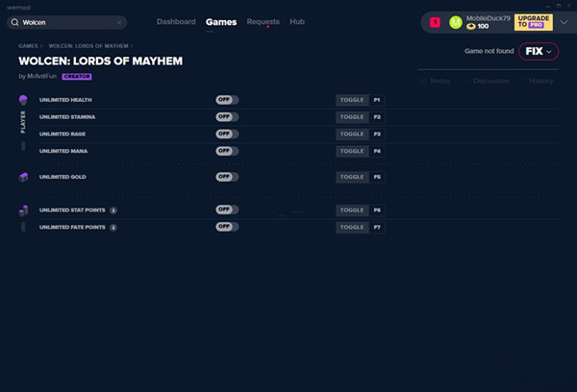Click the F5 key assignment box
The width and height of the screenshot is (577, 392).
pos(377,177)
